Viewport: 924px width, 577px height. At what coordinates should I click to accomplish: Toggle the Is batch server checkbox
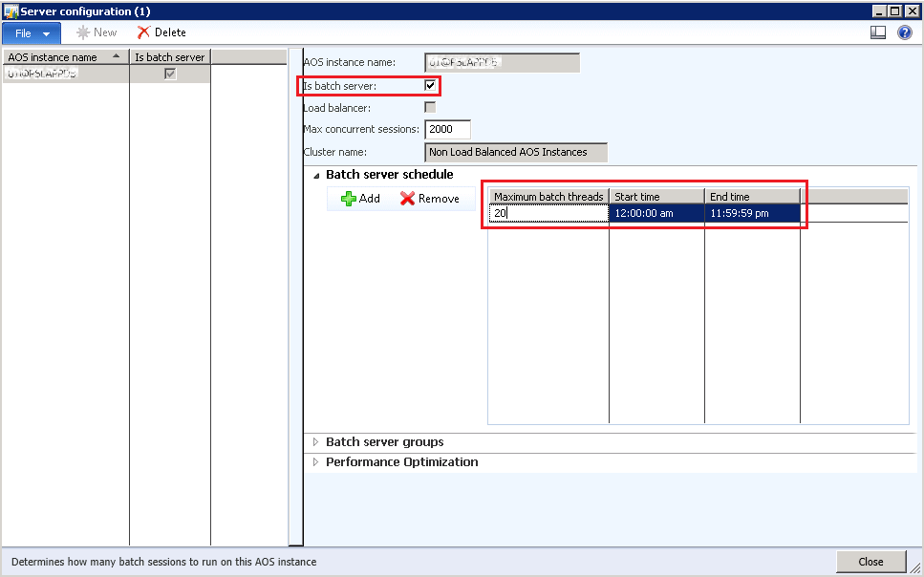(430, 86)
